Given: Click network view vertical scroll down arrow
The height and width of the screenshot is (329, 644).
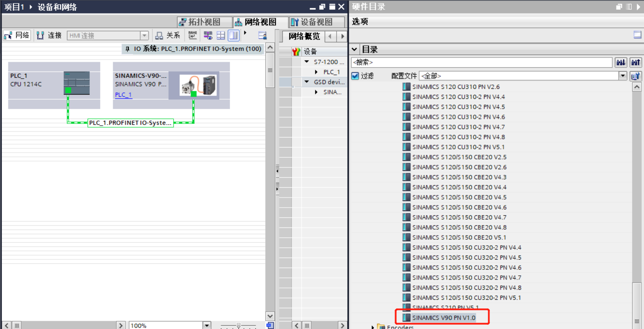Looking at the screenshot, I should point(270,316).
